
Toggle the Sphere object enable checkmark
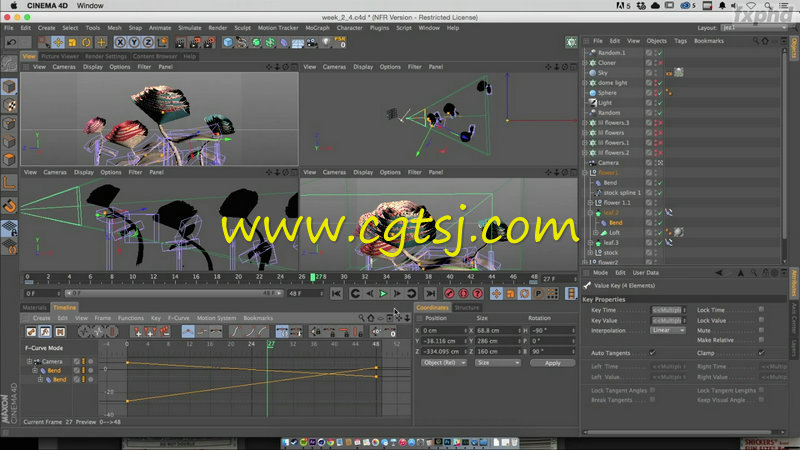click(x=661, y=93)
